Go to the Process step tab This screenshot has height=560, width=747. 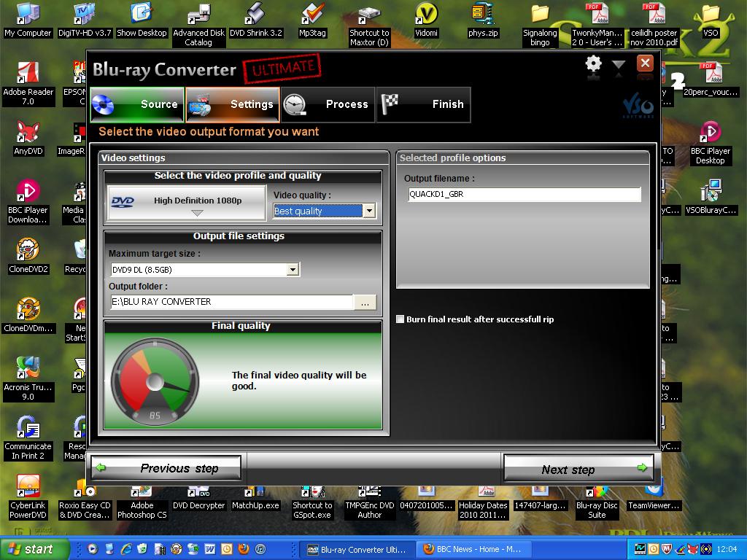pyautogui.click(x=328, y=104)
